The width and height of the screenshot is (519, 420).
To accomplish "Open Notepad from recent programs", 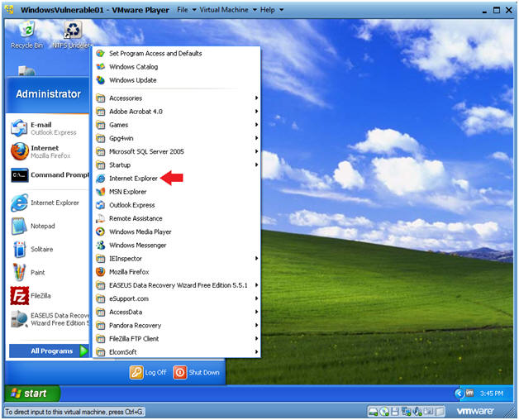I will click(x=33, y=226).
